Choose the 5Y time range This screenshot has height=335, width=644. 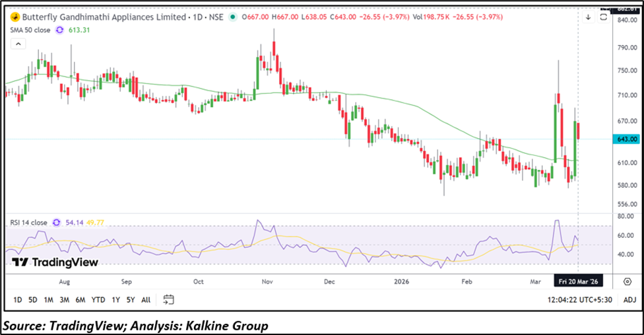[x=131, y=300]
